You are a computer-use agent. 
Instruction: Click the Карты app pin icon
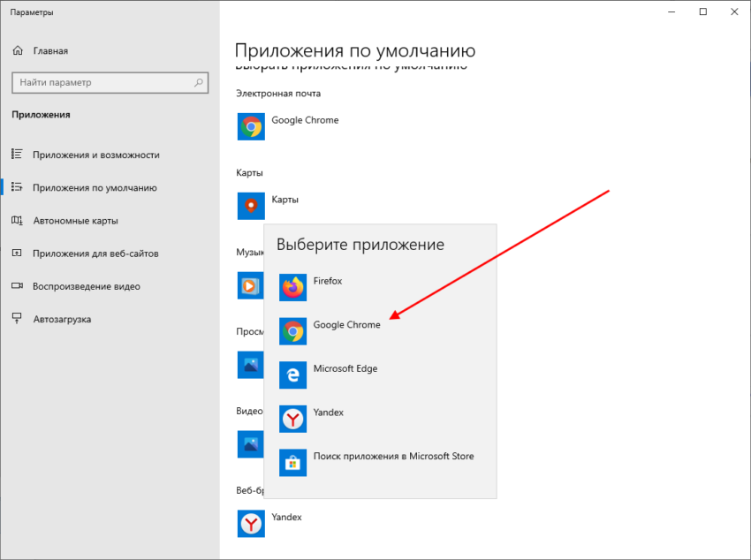click(x=252, y=206)
